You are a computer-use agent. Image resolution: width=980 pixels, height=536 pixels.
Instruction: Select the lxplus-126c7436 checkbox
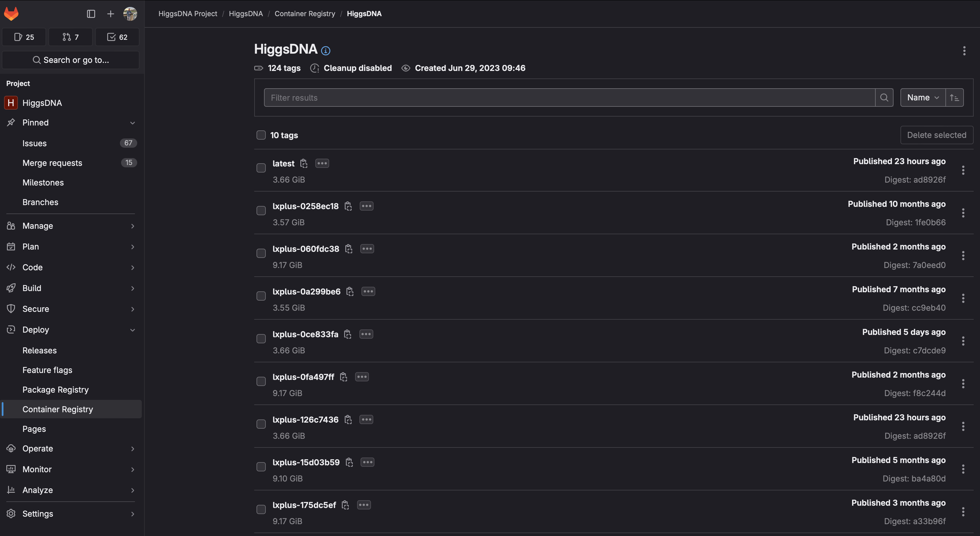(x=261, y=424)
